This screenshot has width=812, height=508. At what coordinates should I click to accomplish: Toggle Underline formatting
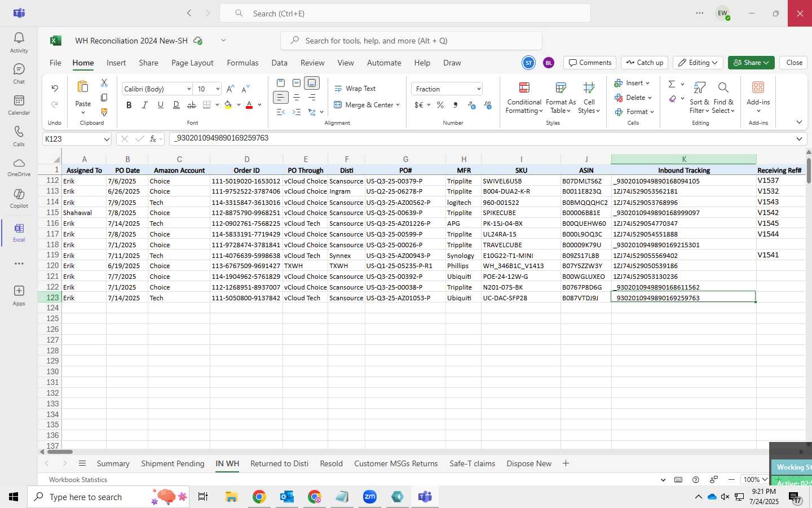coord(161,105)
